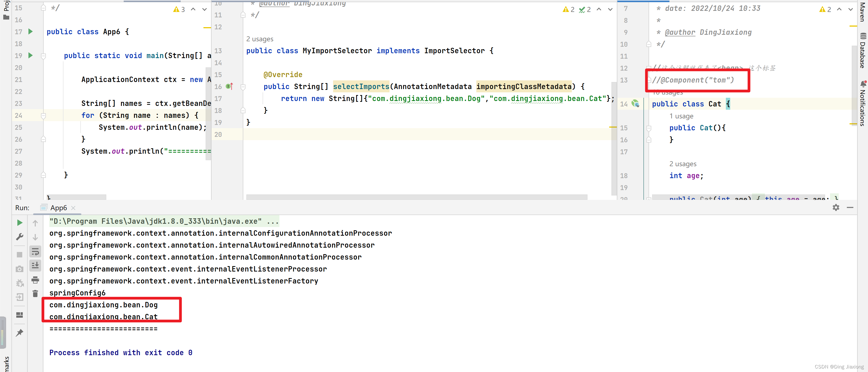The width and height of the screenshot is (868, 372).
Task: Open the Bookmarks tool window
Action: coord(6,364)
